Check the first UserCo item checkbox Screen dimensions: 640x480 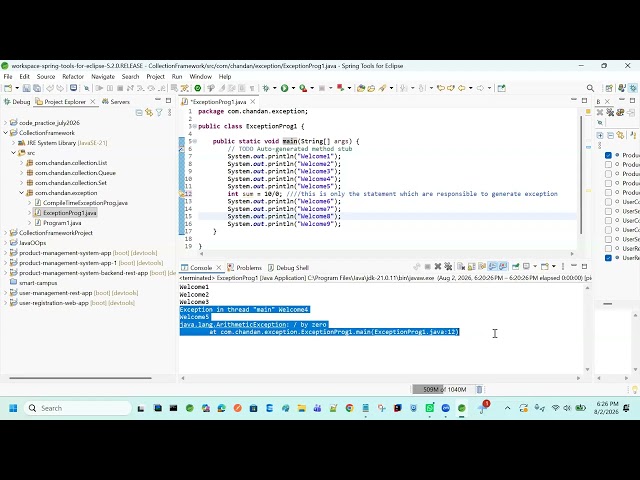(x=608, y=202)
